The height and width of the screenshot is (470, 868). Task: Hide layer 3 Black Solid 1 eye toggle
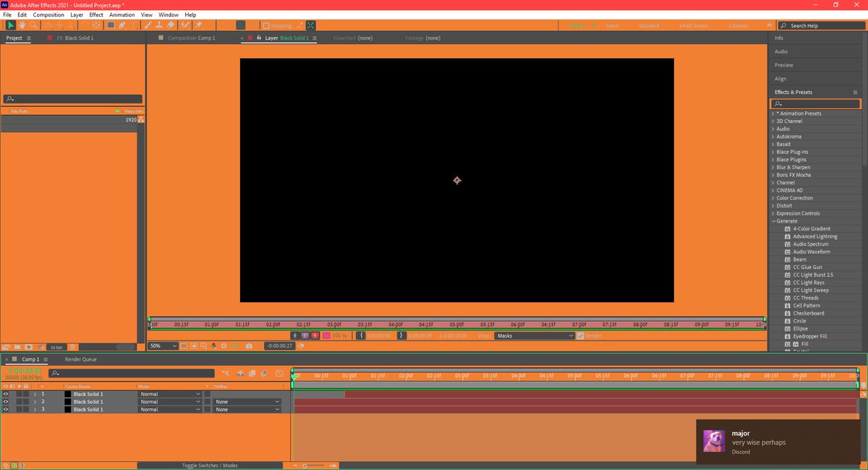[6, 409]
